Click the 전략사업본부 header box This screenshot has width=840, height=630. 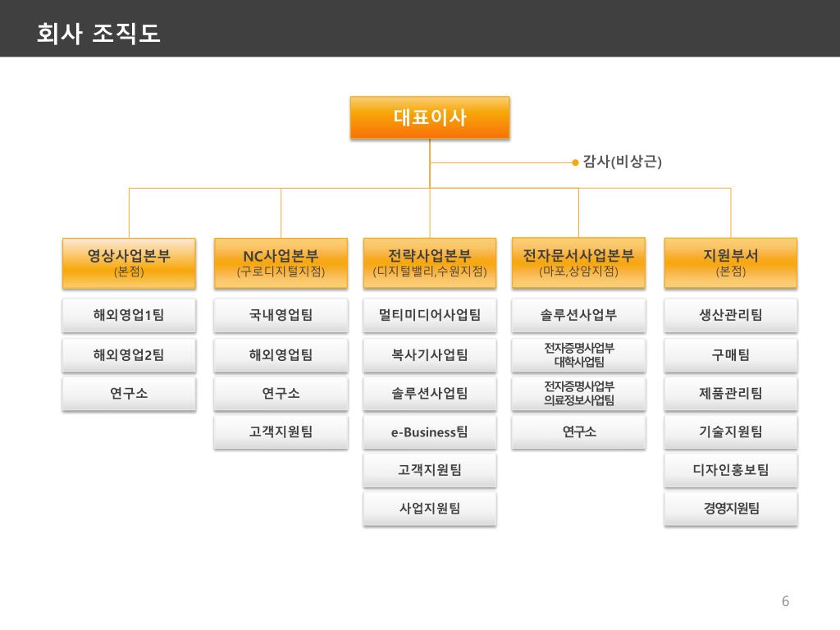click(430, 263)
